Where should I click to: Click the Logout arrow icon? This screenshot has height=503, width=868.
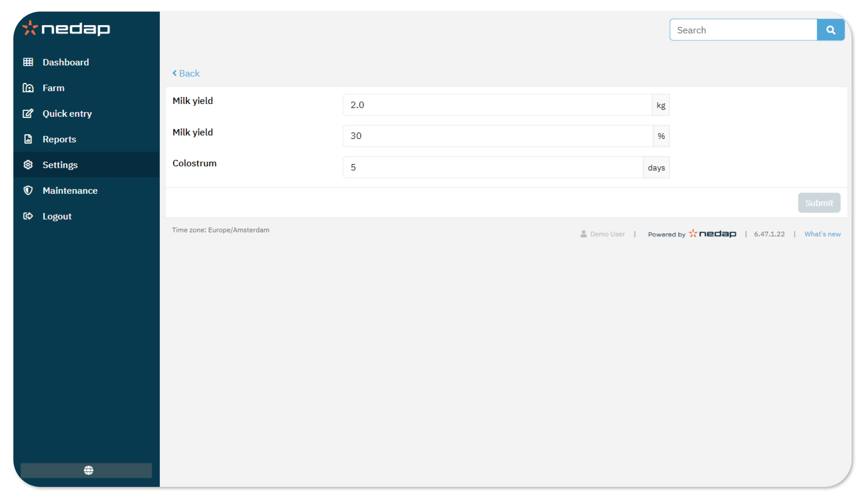click(x=28, y=216)
